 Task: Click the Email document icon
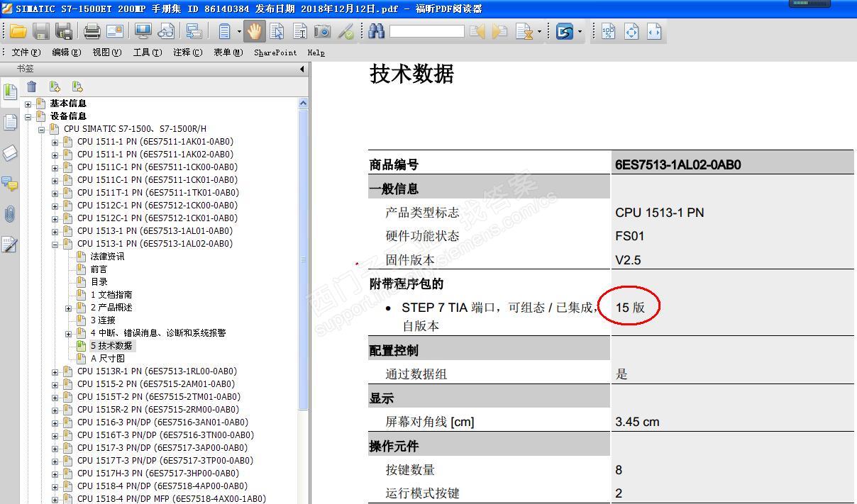115,31
